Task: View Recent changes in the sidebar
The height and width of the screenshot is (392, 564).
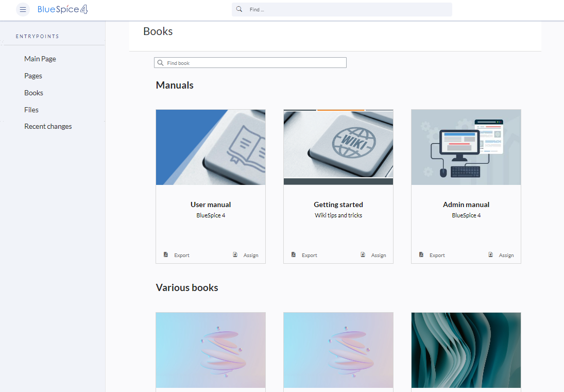Action: tap(48, 127)
